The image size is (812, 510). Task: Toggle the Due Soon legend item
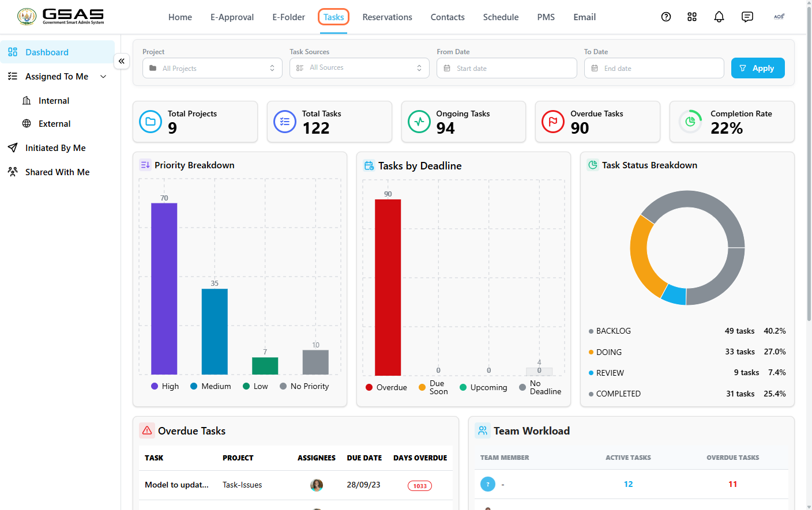433,387
